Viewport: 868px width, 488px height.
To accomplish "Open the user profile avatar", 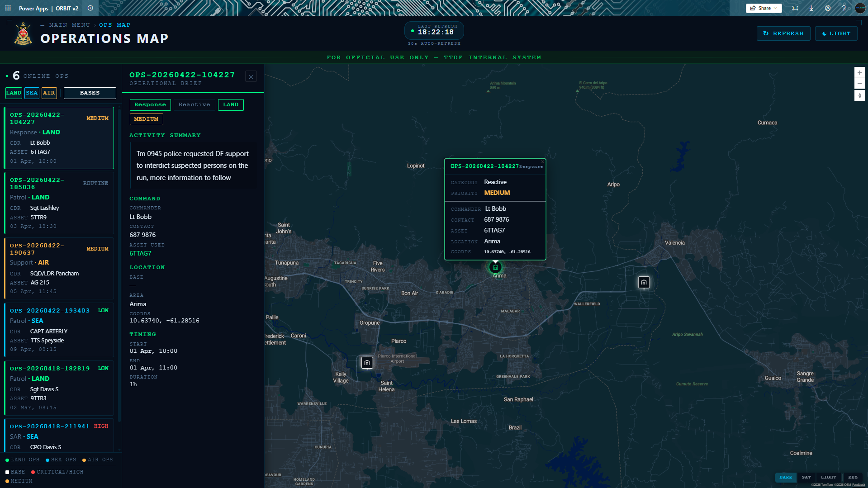I will pyautogui.click(x=860, y=8).
